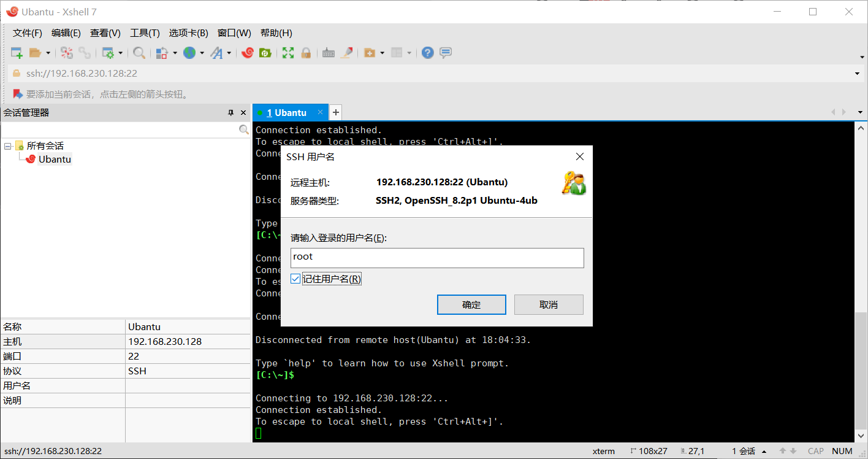Expand the globe encoding dropdown arrow

(202, 53)
